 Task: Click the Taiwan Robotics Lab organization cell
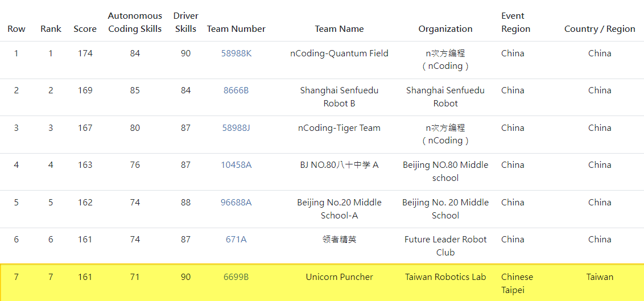445,277
